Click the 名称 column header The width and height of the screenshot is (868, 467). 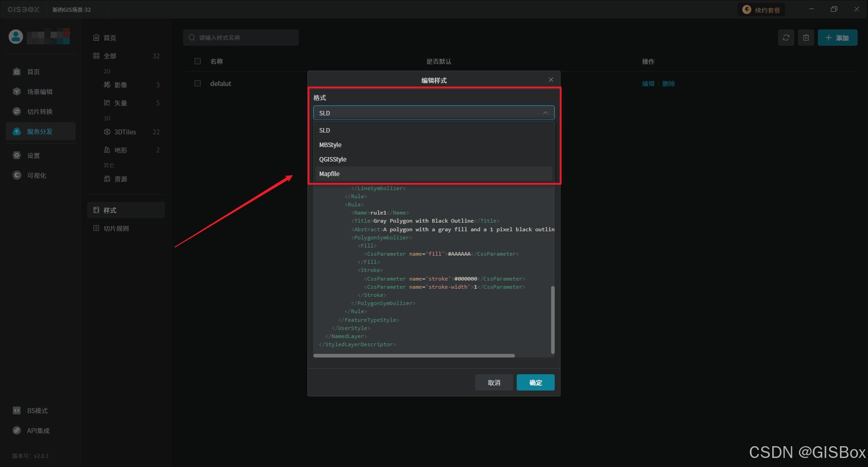tap(217, 61)
